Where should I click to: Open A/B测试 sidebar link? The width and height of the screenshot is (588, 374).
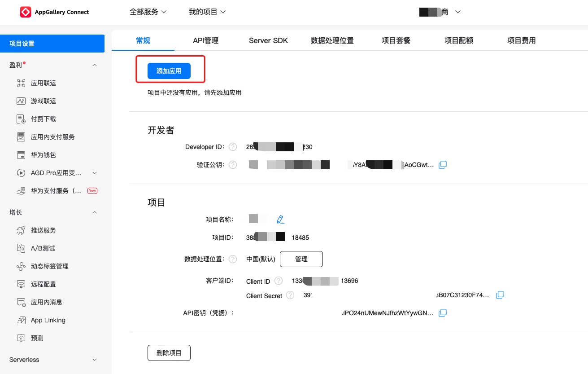[43, 248]
